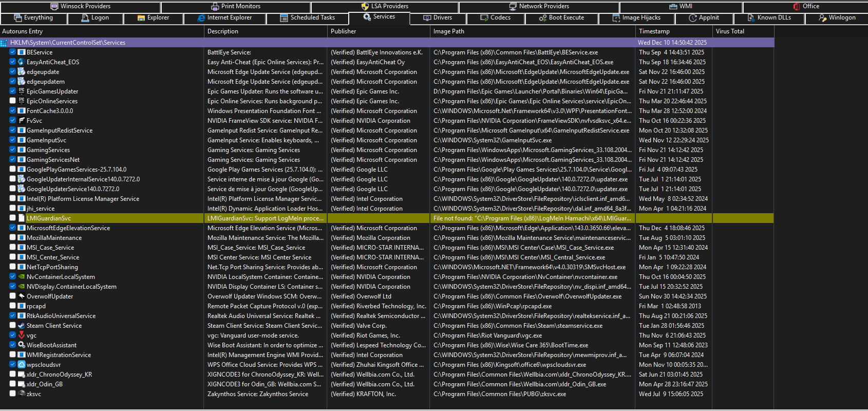Click the "(Verified) Riot Games, Inc." publisher cell

(365, 335)
